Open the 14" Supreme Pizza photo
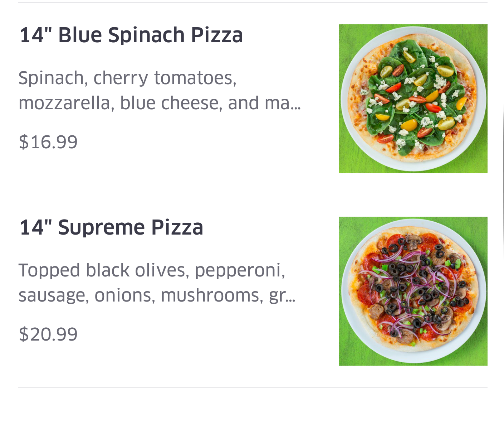Viewport: 504px width, 424px height. tap(413, 291)
